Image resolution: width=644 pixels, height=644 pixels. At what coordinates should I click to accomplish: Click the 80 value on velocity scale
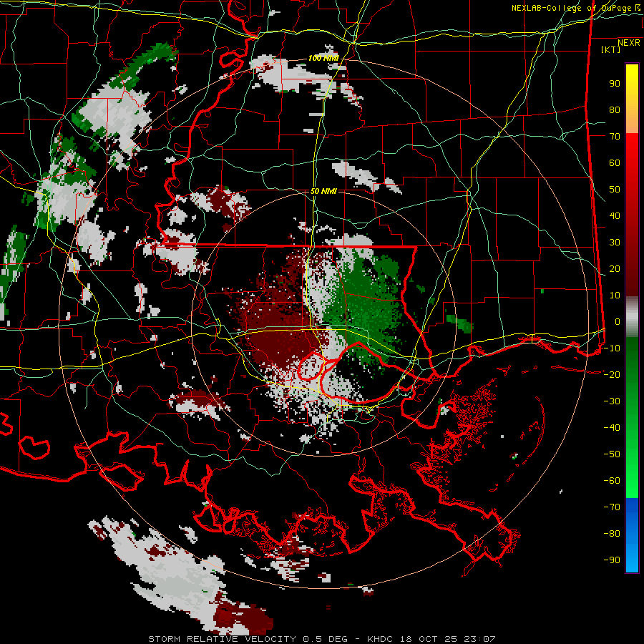click(615, 110)
